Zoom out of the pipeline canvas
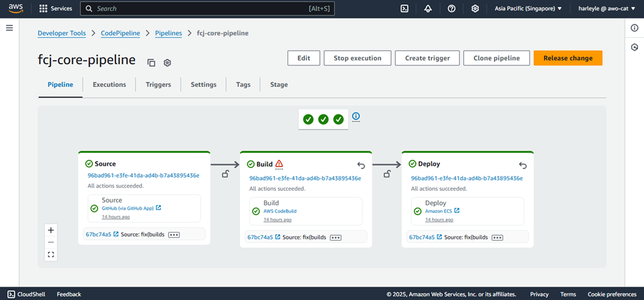This screenshot has height=300, width=644. point(51,242)
